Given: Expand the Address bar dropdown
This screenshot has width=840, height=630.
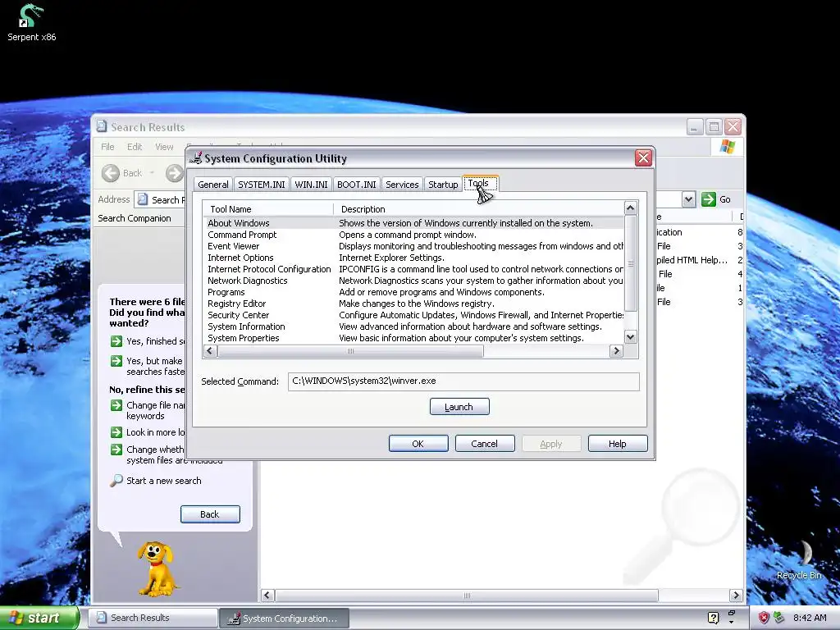Looking at the screenshot, I should click(688, 199).
